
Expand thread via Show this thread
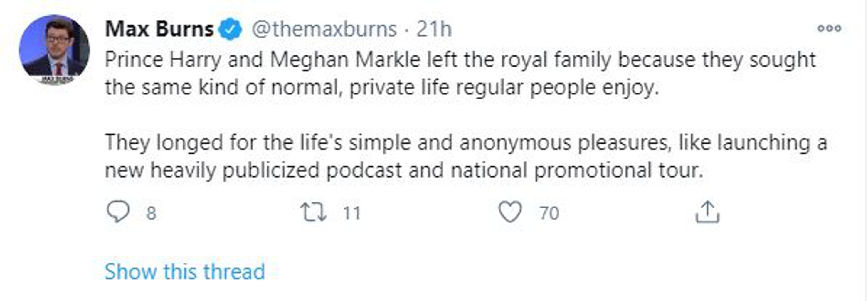185,271
